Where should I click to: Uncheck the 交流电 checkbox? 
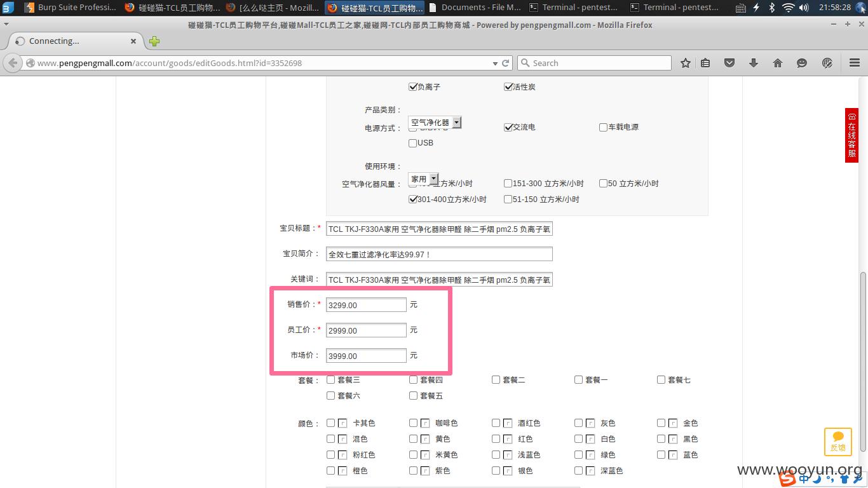pyautogui.click(x=508, y=127)
